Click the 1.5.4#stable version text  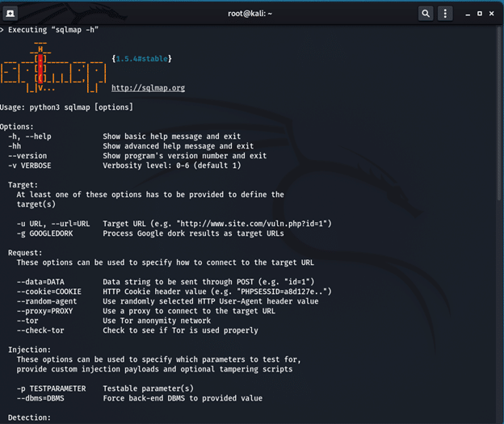(141, 59)
